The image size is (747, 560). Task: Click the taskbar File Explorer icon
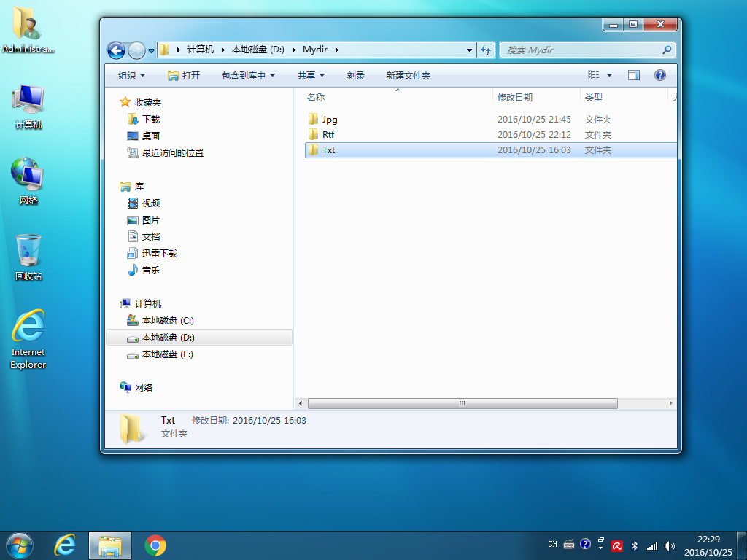tap(110, 545)
